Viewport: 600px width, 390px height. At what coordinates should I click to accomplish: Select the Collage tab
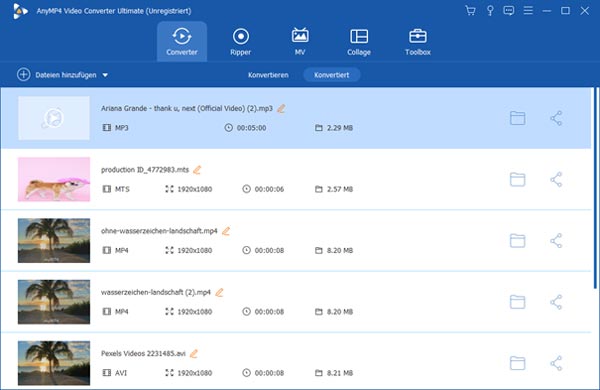359,42
